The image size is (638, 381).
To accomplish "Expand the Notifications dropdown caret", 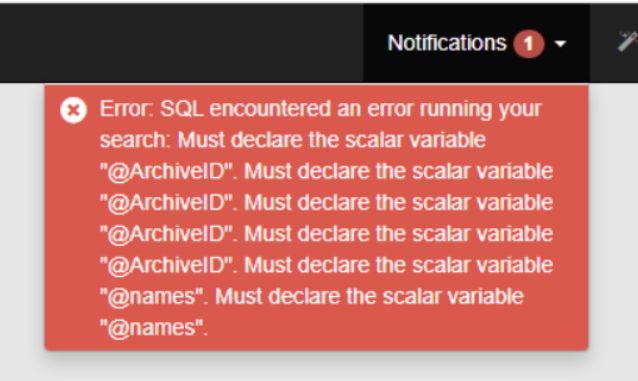I will (x=561, y=44).
